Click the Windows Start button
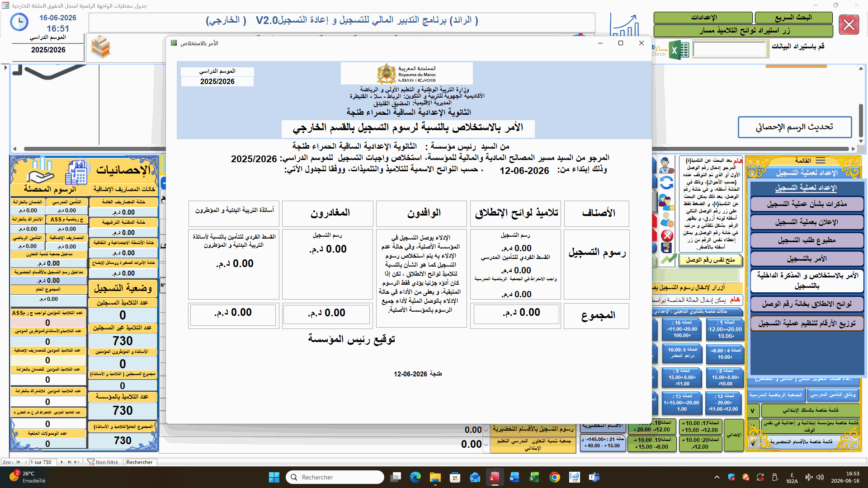 pyautogui.click(x=274, y=477)
